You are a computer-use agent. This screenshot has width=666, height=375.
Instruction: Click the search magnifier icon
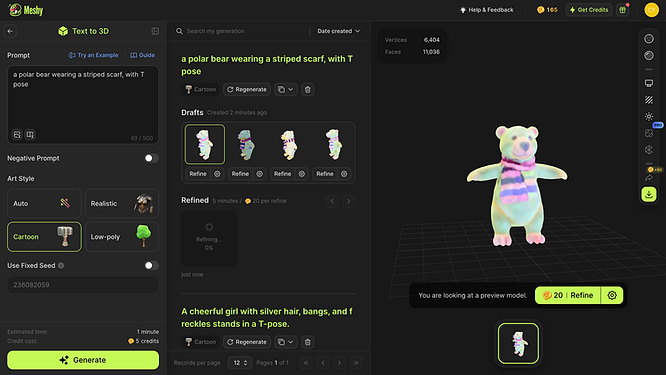179,31
